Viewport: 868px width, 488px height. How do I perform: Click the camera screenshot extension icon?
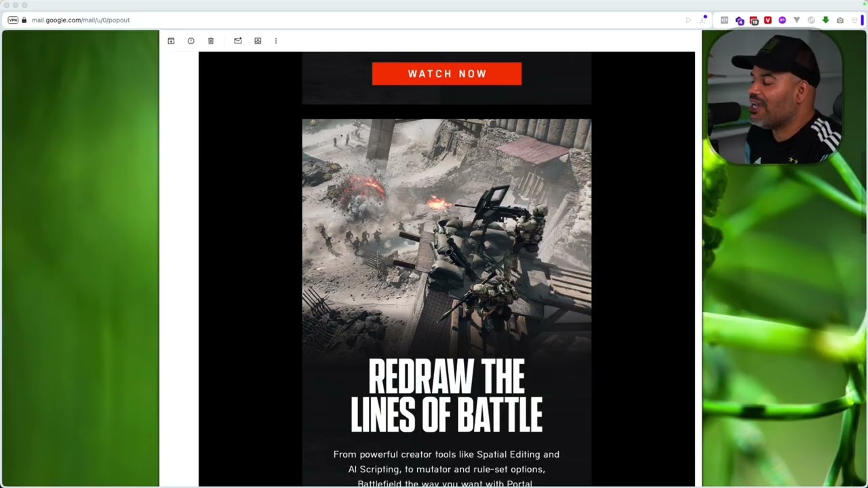click(x=840, y=20)
